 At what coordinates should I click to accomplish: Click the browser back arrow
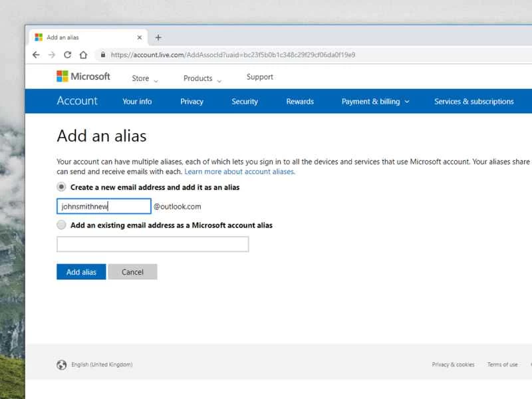36,55
